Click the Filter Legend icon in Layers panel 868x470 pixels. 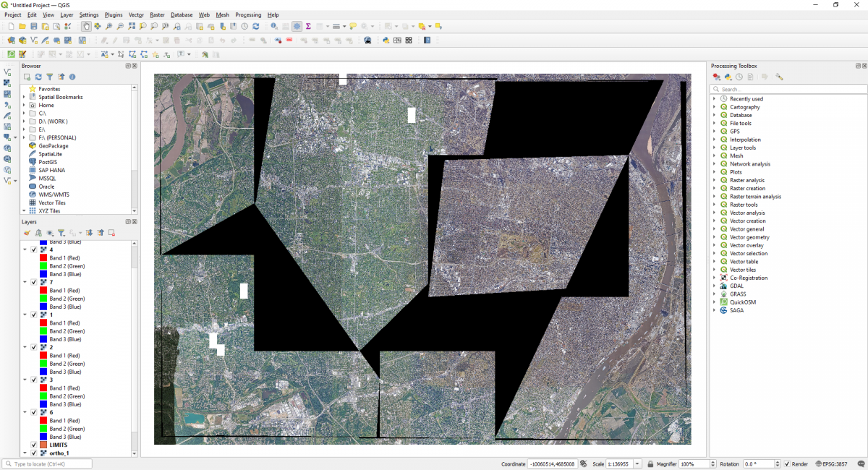61,233
